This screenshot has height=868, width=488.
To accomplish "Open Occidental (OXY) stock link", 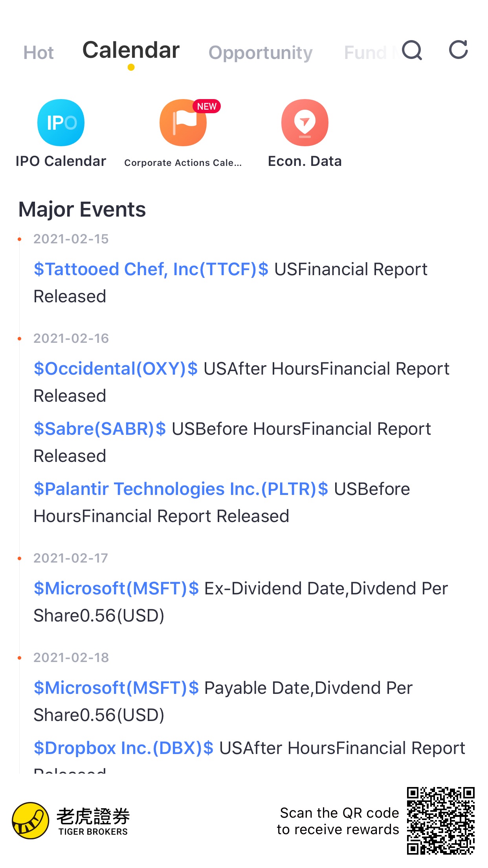I will tap(116, 369).
